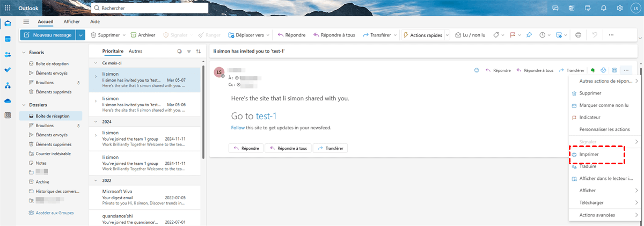This screenshot has width=644, height=226.
Task: Open Calendar from the left app rail
Action: pos(8,39)
